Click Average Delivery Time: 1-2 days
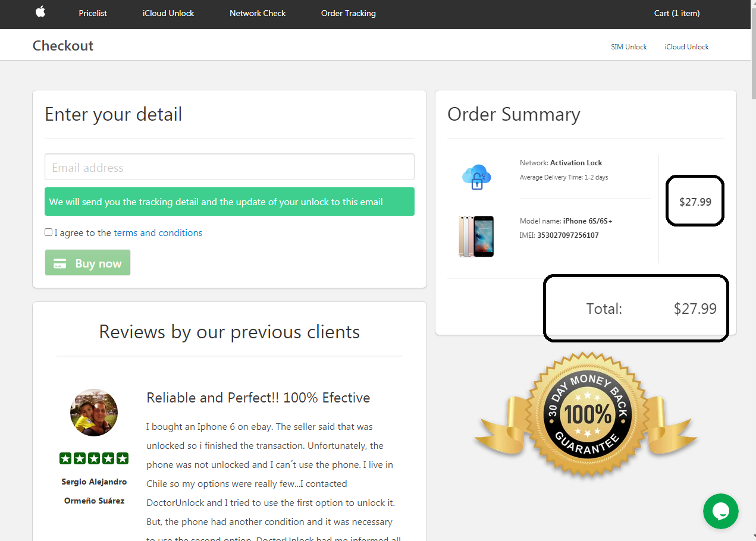Image resolution: width=756 pixels, height=541 pixels. coord(564,177)
